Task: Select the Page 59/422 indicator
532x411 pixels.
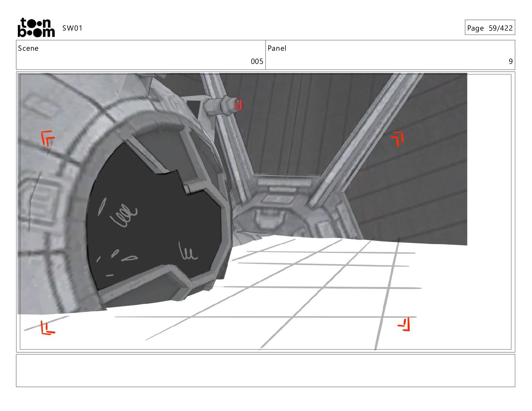Action: 490,28
